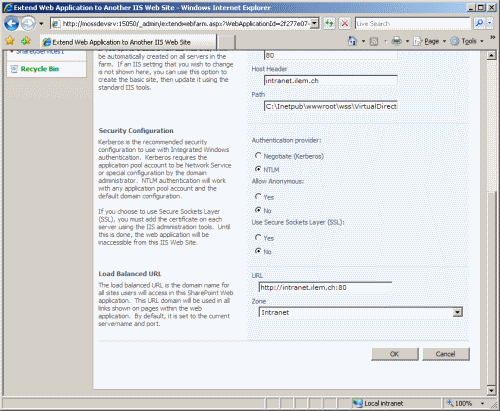This screenshot has height=411, width=500.
Task: Click the Add to Favorites icon
Action: [26, 41]
